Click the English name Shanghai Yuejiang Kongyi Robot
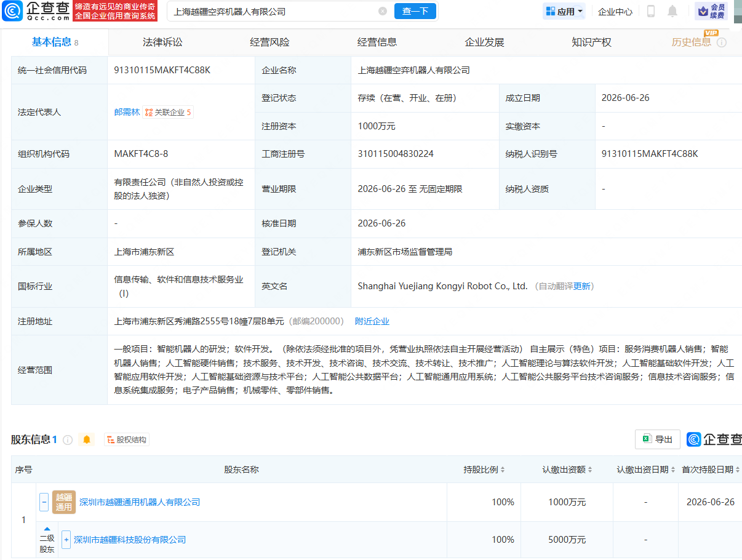Viewport: 742px width, 560px height. (x=442, y=286)
